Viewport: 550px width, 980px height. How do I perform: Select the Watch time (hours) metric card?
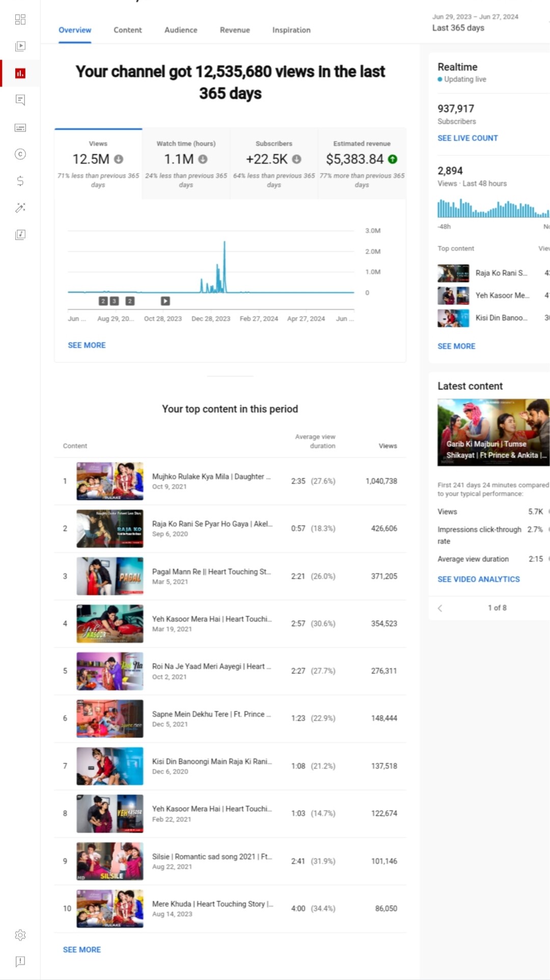pos(186,164)
